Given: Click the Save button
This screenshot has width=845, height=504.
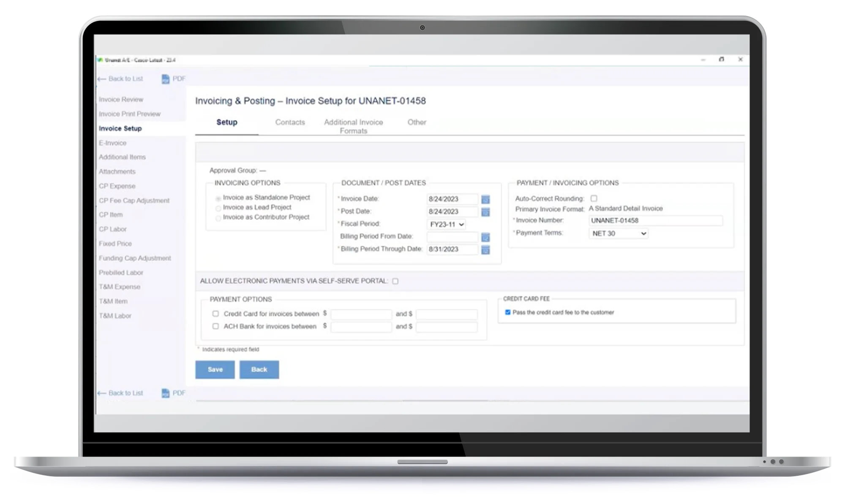Looking at the screenshot, I should [215, 370].
